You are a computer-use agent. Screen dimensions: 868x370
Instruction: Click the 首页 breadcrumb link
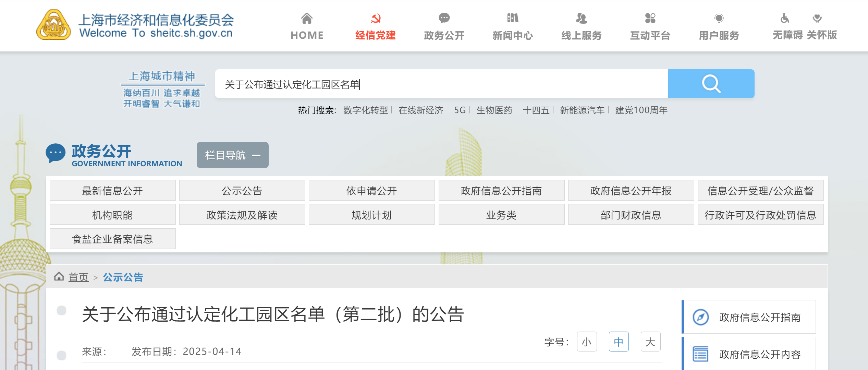click(78, 277)
